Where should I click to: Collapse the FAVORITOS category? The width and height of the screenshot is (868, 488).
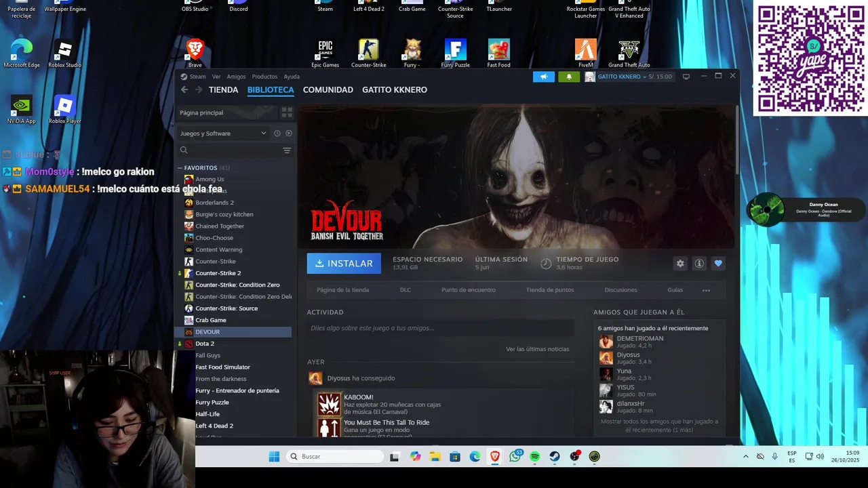point(180,168)
